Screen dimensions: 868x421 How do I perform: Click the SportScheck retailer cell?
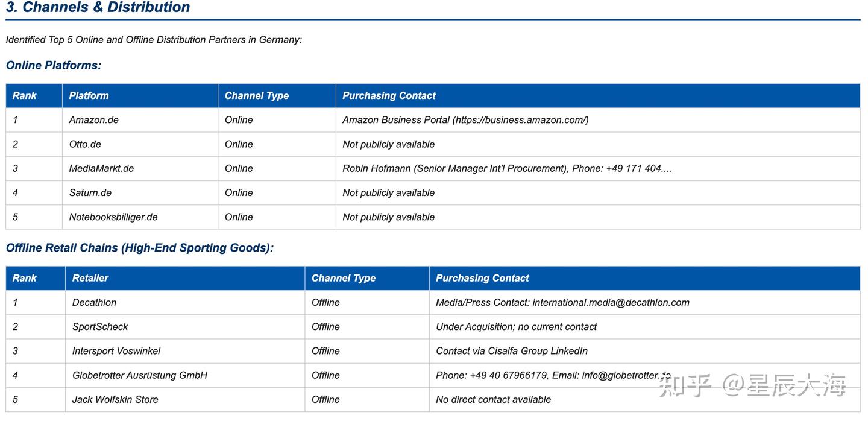pos(100,327)
